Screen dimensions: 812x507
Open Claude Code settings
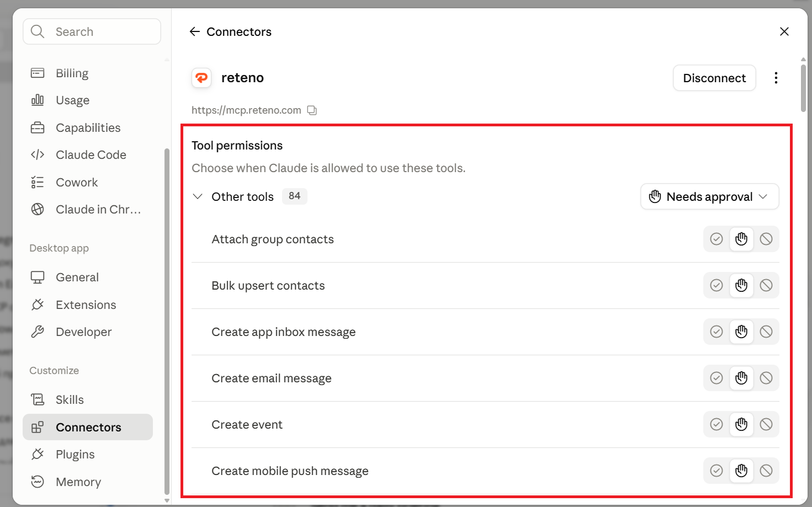88,154
